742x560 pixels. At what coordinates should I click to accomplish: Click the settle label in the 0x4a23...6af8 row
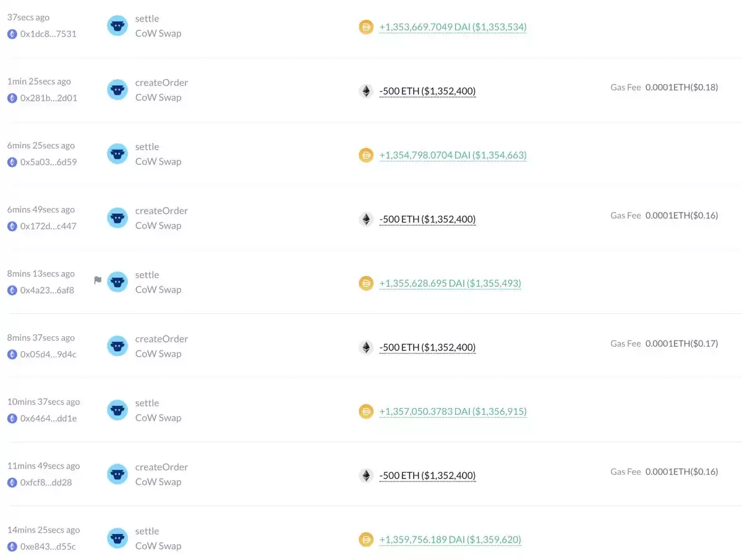pos(147,275)
